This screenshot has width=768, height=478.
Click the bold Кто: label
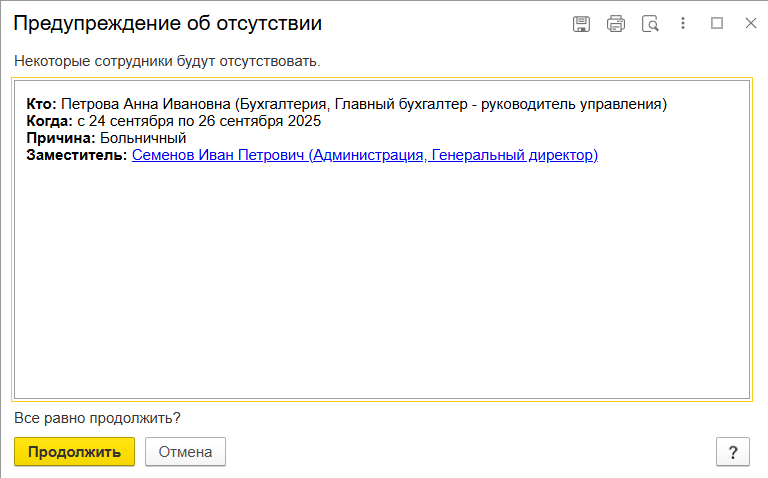(x=42, y=104)
